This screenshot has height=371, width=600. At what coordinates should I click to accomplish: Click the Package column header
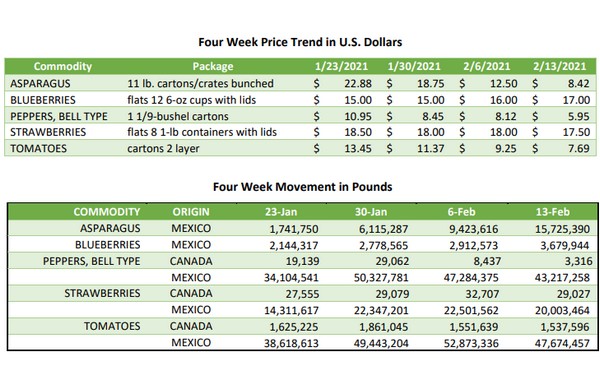213,67
